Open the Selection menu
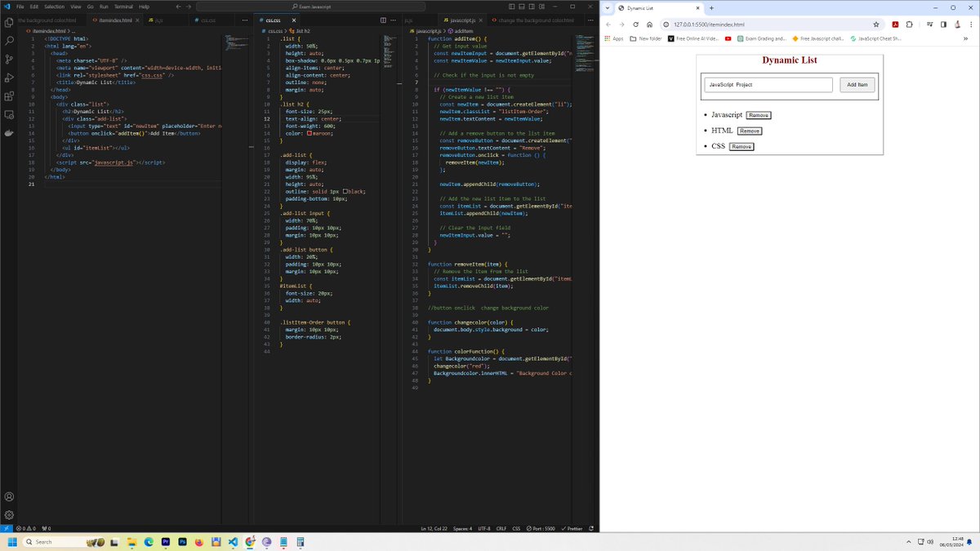 54,7
